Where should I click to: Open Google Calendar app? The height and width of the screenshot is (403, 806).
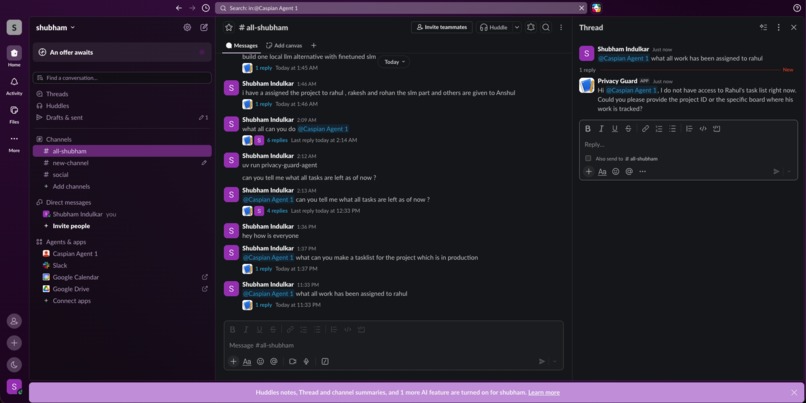pyautogui.click(x=122, y=277)
